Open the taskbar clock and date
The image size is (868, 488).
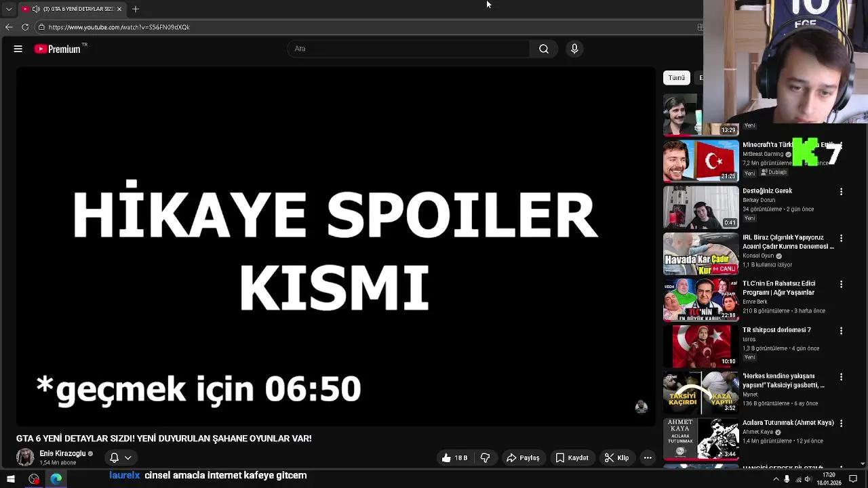(x=829, y=479)
